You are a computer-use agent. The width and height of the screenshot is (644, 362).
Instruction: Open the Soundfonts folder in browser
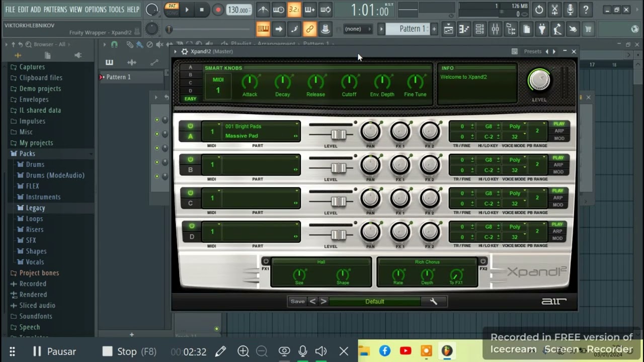[35, 316]
